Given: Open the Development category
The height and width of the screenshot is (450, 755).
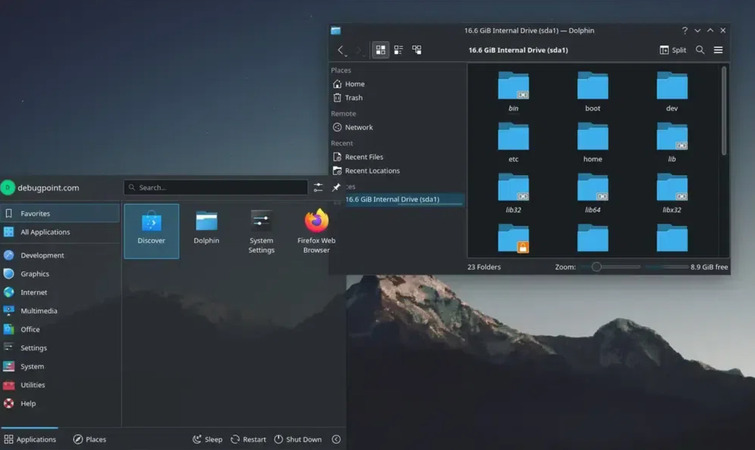Looking at the screenshot, I should pos(60,255).
